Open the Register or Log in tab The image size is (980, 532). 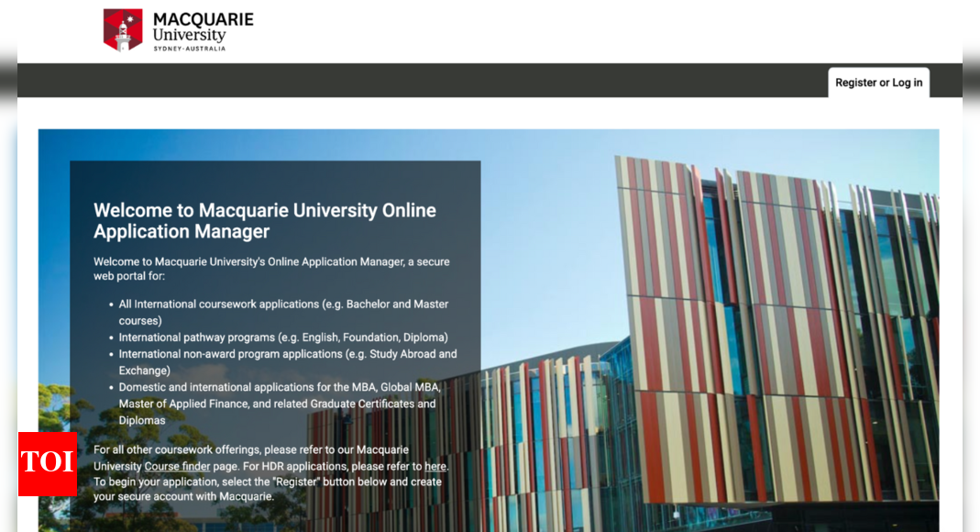click(878, 83)
